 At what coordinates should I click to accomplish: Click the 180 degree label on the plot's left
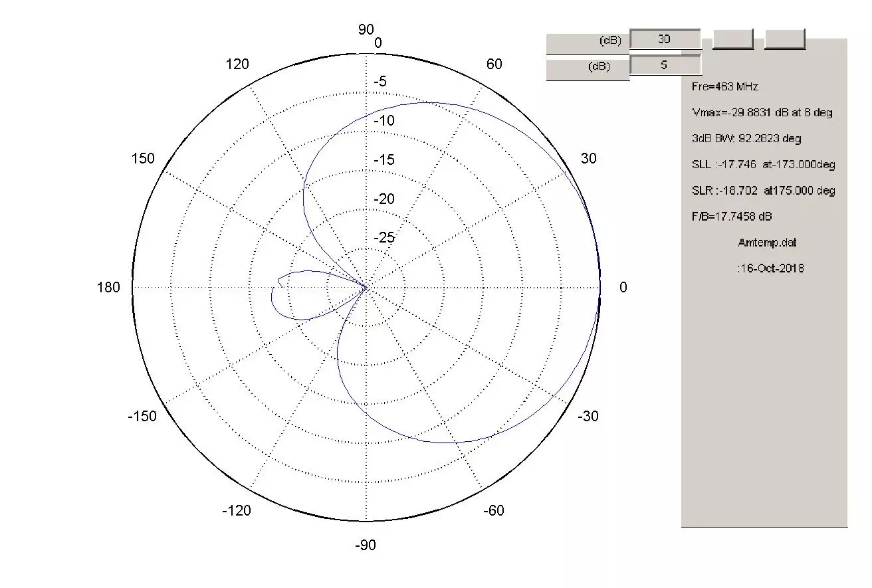click(109, 287)
